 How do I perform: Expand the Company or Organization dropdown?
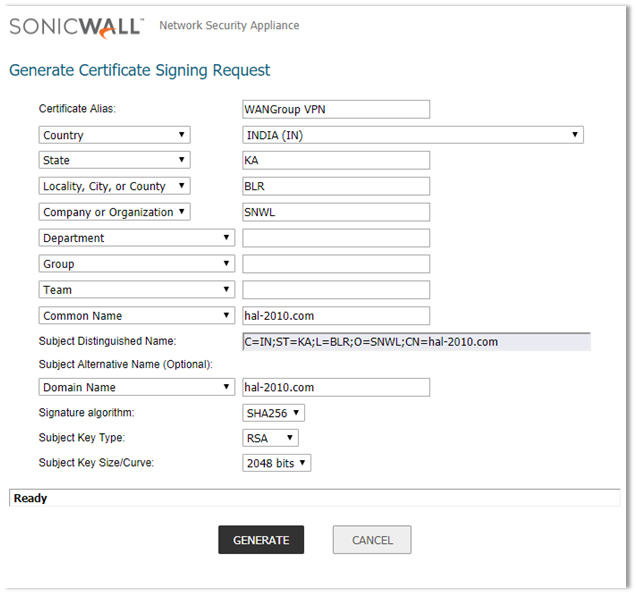click(114, 212)
